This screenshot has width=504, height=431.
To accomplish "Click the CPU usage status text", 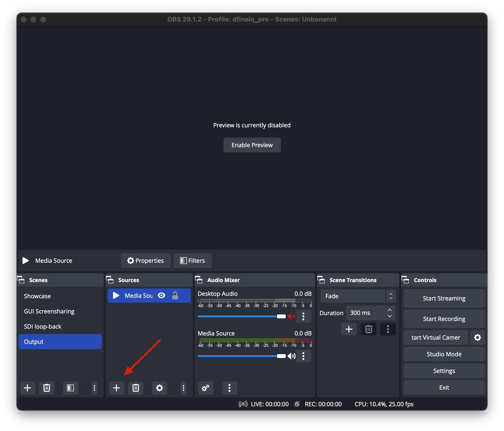I will pyautogui.click(x=384, y=404).
